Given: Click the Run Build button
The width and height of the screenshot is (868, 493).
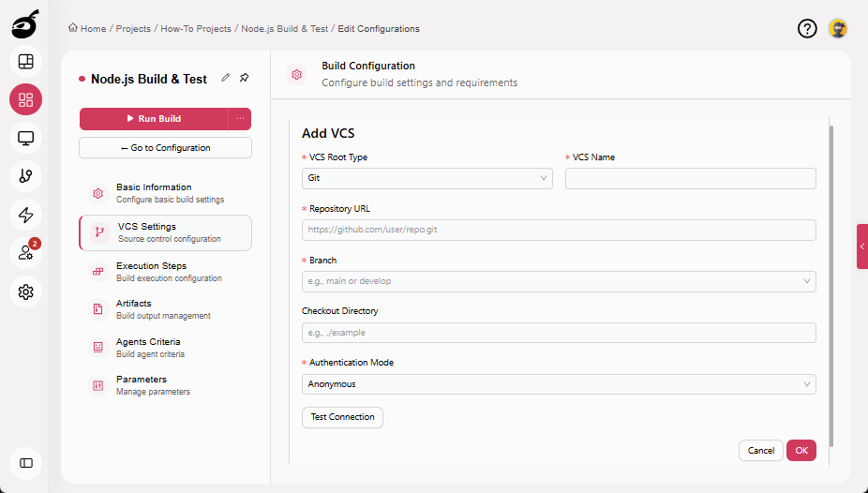Looking at the screenshot, I should pos(154,118).
